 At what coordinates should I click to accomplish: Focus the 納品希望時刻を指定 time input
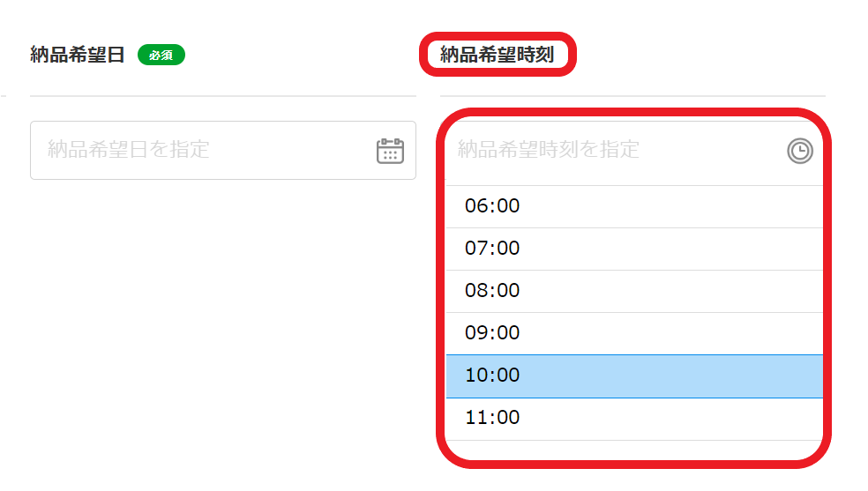pyautogui.click(x=634, y=151)
